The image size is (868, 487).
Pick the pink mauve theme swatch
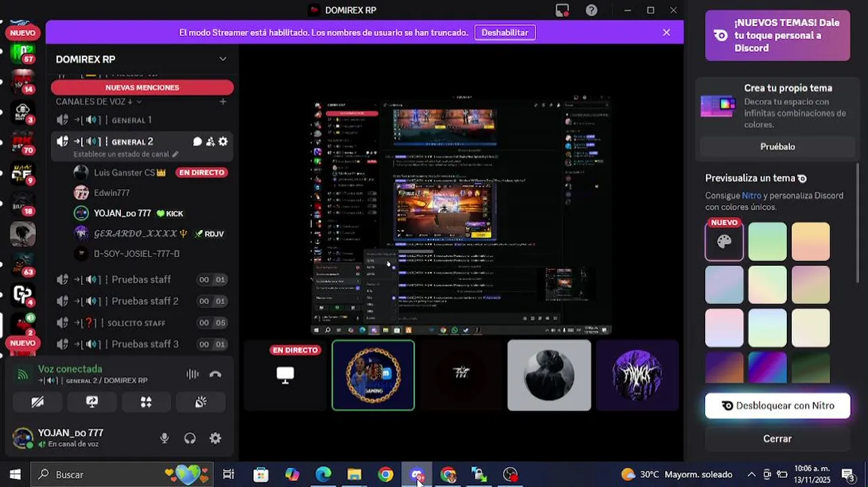811,285
